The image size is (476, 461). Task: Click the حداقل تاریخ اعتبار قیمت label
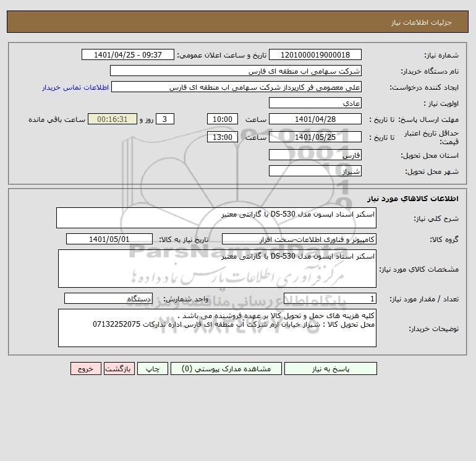point(431,137)
